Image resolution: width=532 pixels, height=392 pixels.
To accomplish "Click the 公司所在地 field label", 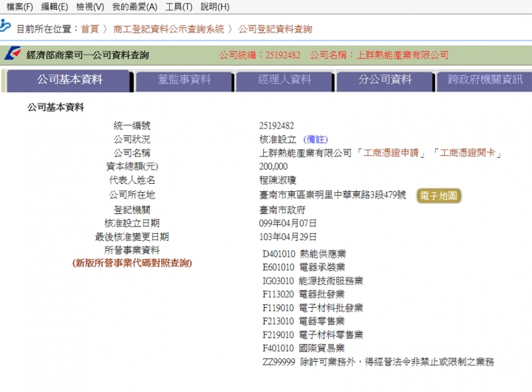I will pyautogui.click(x=132, y=195).
